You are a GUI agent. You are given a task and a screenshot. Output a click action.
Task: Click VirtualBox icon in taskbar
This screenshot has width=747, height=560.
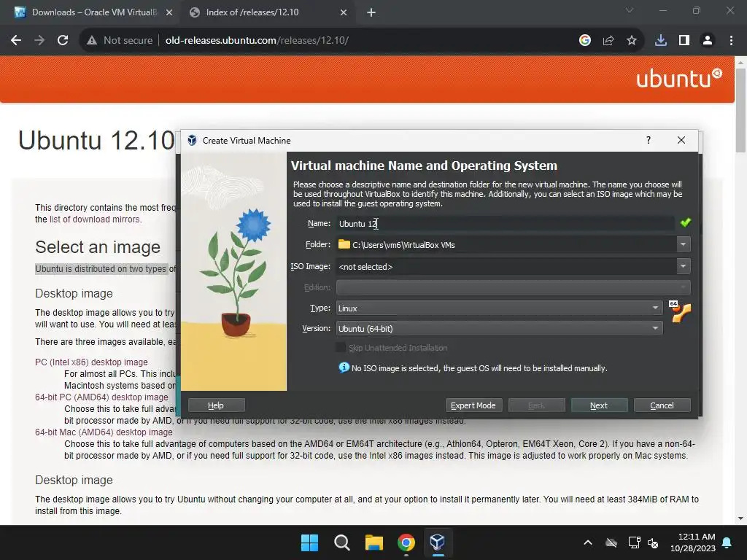(438, 542)
